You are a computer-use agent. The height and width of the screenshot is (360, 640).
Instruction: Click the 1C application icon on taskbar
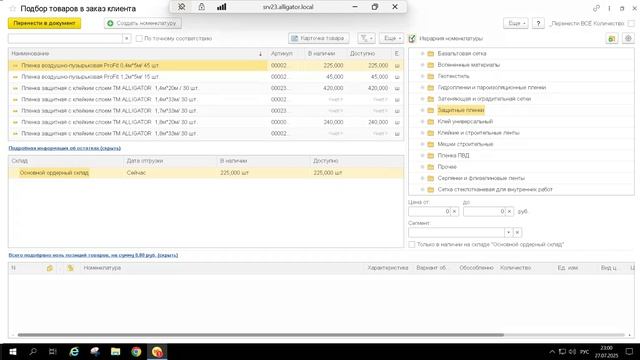coord(157,352)
